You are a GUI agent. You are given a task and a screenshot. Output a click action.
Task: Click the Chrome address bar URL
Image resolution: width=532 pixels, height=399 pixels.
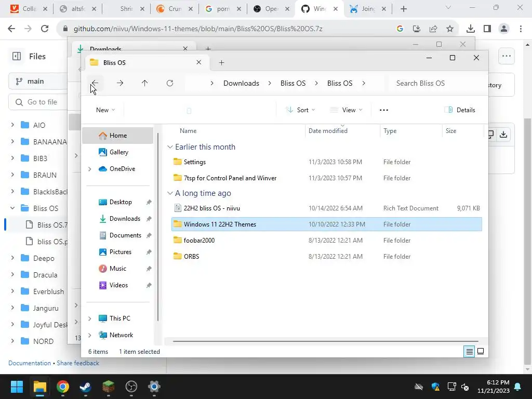(x=198, y=29)
